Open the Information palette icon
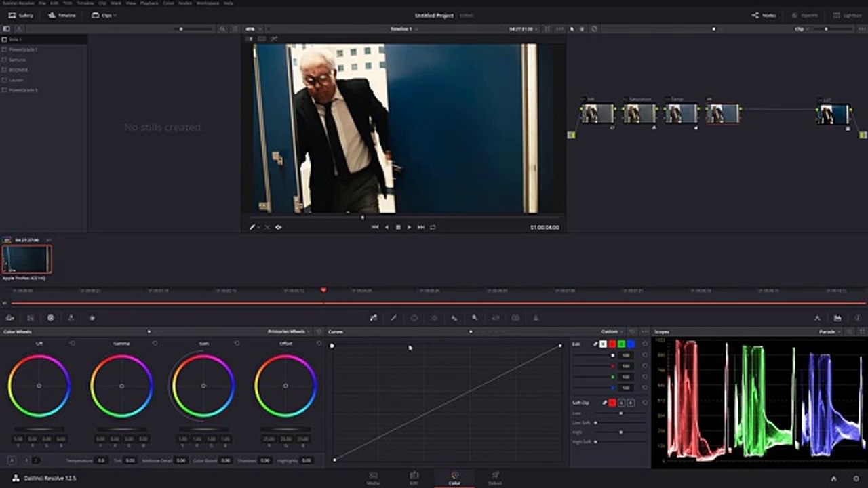This screenshot has height=488, width=868. [x=858, y=317]
